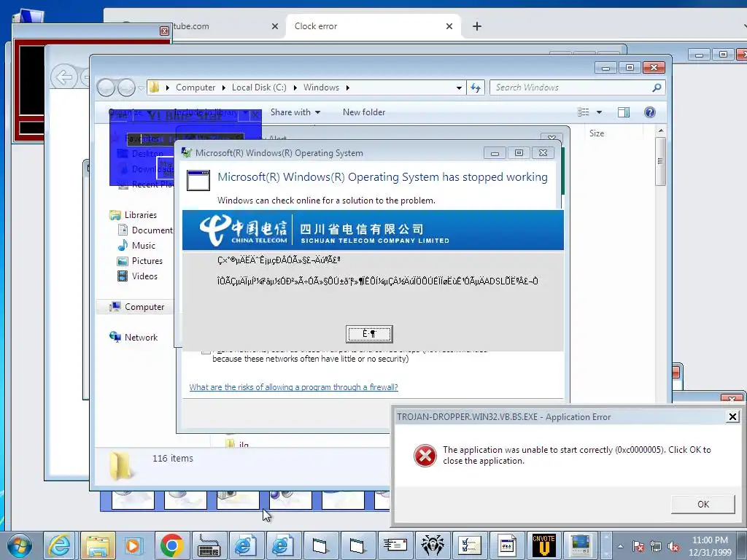The height and width of the screenshot is (560, 747).
Task: Open the mail-card taskbar program icon
Action: click(x=395, y=545)
